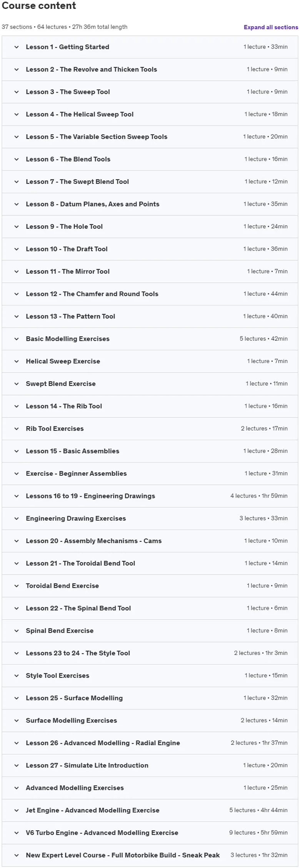Click chevron next to Rib Tool Exercises
Screen dimensions: 300x868
click(17, 429)
